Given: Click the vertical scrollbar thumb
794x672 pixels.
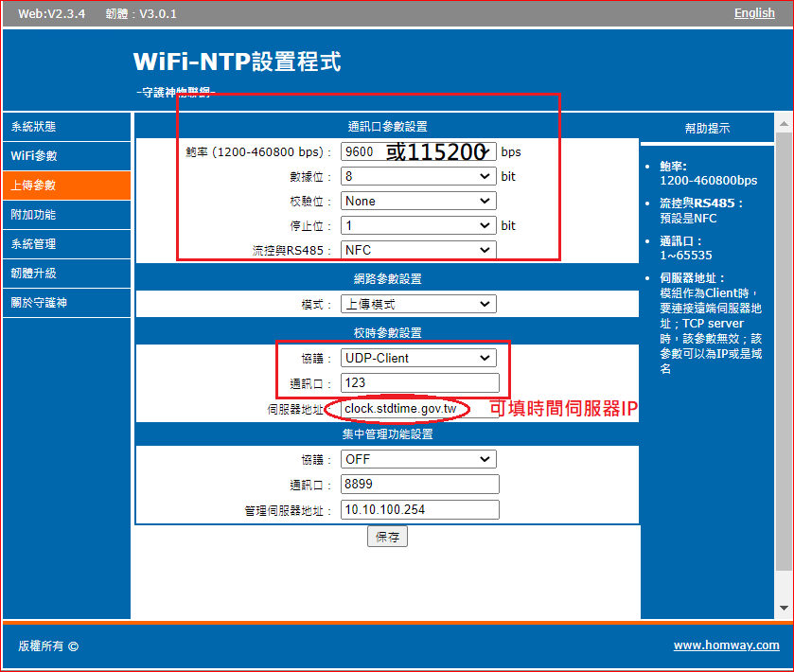Looking at the screenshot, I should coord(784,352).
